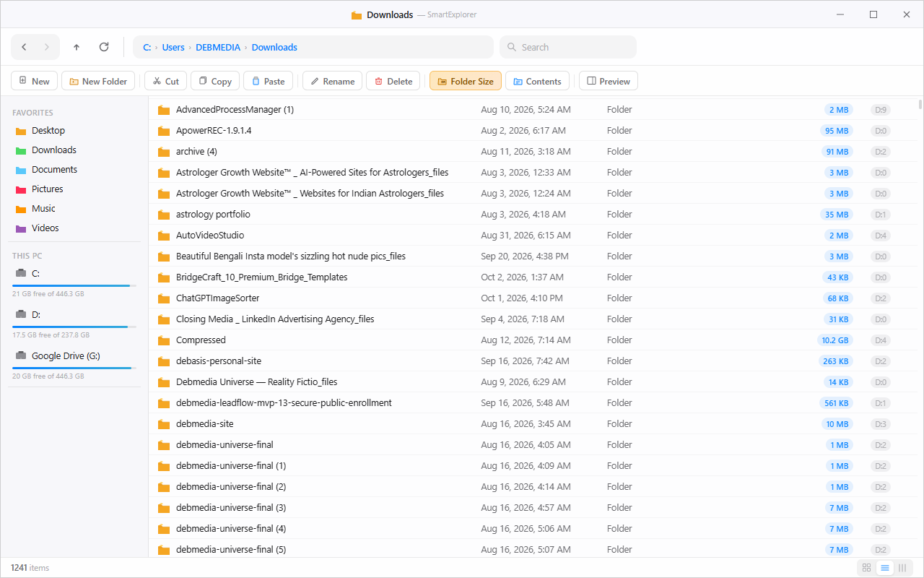Create a New Folder

point(98,81)
